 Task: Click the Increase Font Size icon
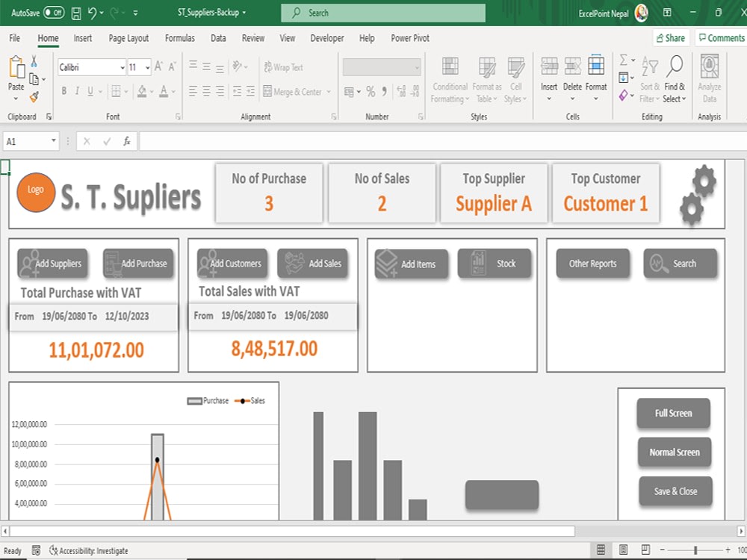[158, 67]
